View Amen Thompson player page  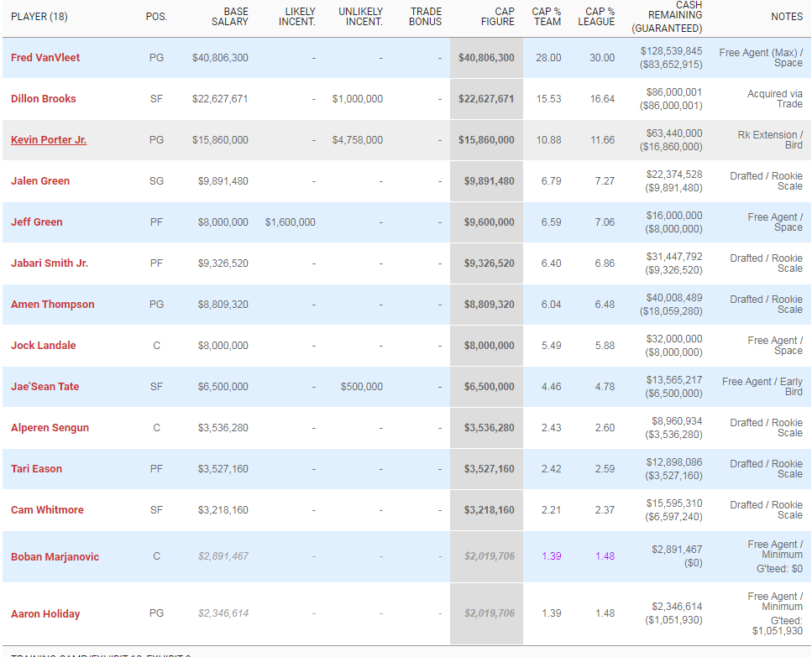click(x=52, y=305)
